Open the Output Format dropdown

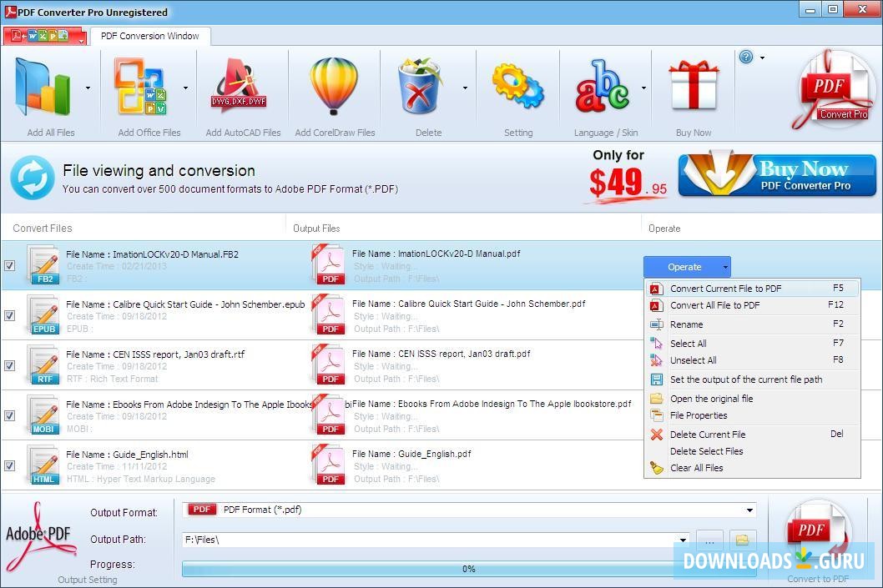[749, 510]
